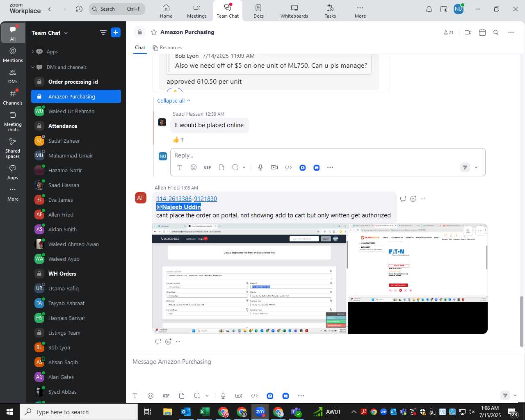Viewport: 525px width, 420px height.
Task: Open order link 114-2613386-9121830
Action: click(187, 199)
